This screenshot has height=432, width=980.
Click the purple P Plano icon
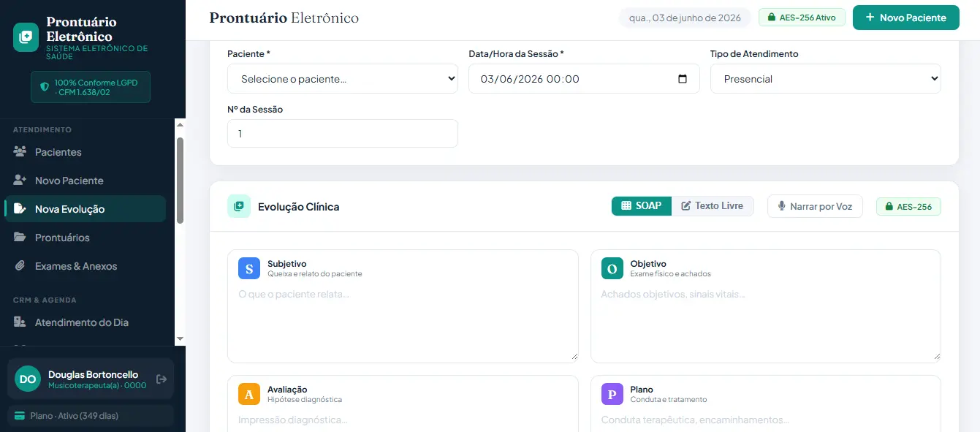[x=612, y=394]
